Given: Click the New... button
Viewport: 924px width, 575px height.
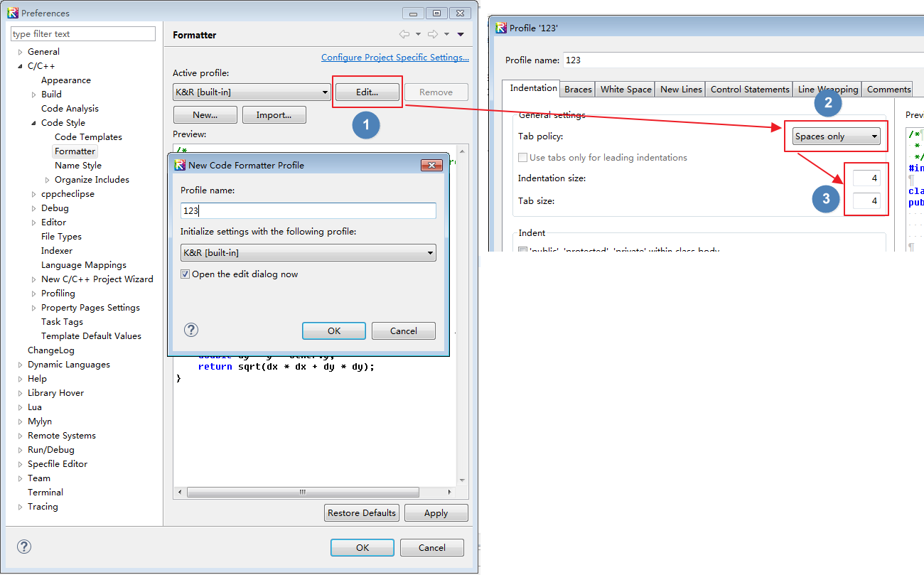Looking at the screenshot, I should (x=205, y=115).
